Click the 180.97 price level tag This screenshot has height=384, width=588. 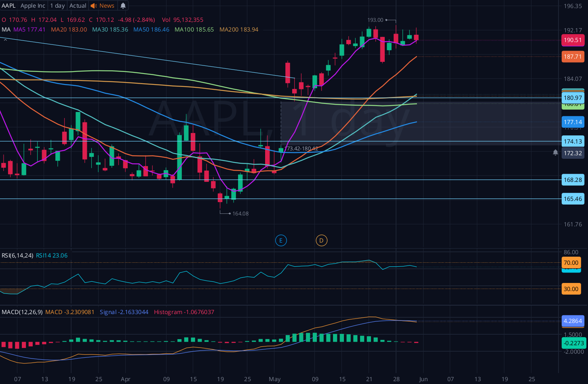pos(573,98)
